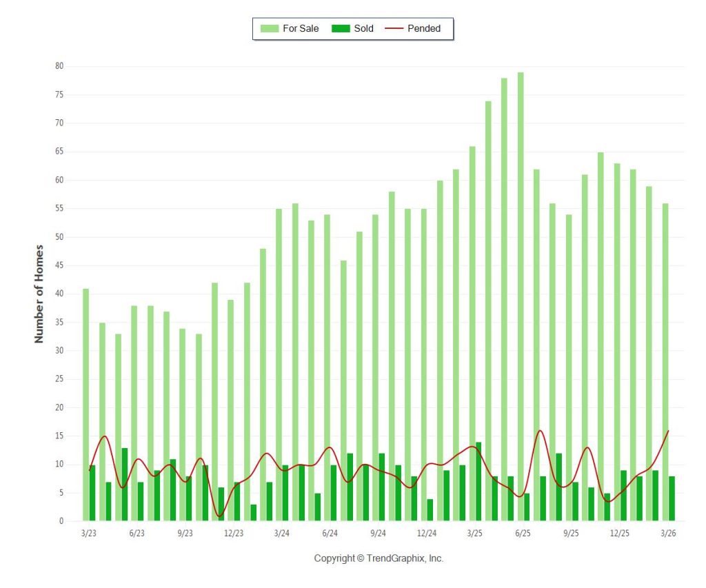The width and height of the screenshot is (706, 588).
Task: Click the x-axis label 3/25
Action: (474, 533)
